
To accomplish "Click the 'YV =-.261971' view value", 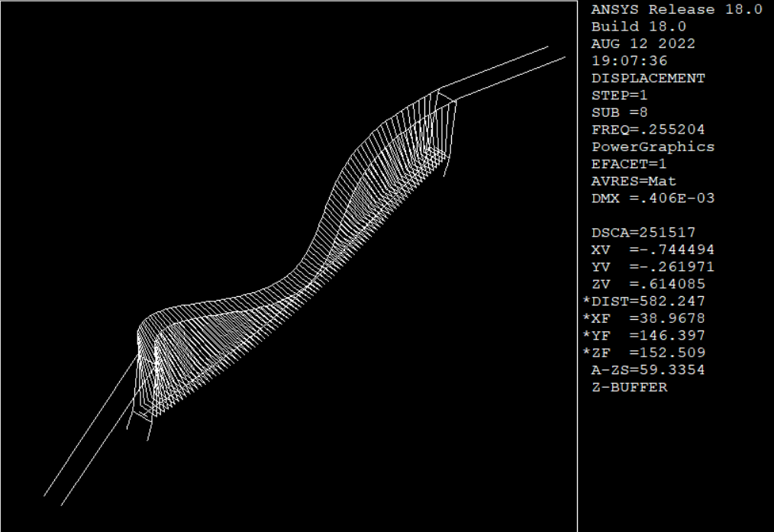I will tap(653, 267).
